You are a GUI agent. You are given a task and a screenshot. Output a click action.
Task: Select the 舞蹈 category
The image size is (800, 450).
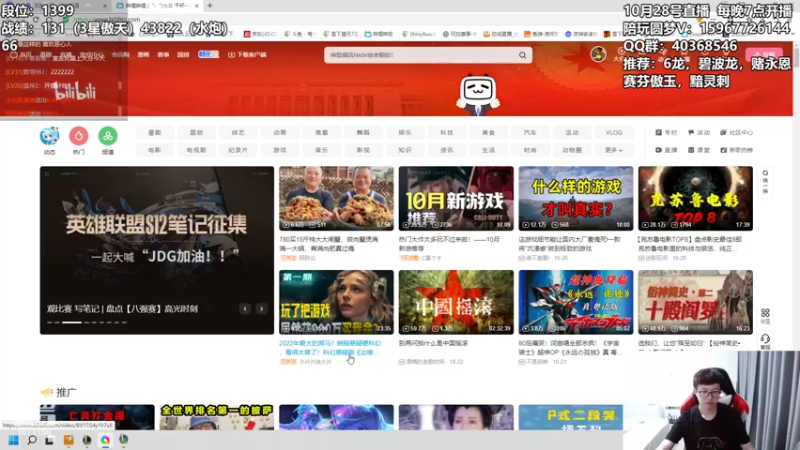[363, 133]
